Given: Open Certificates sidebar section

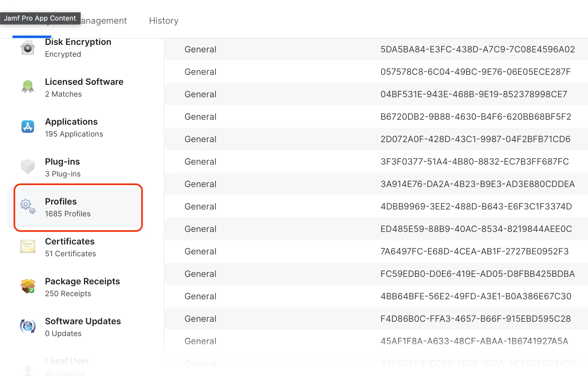Looking at the screenshot, I should tap(70, 241).
